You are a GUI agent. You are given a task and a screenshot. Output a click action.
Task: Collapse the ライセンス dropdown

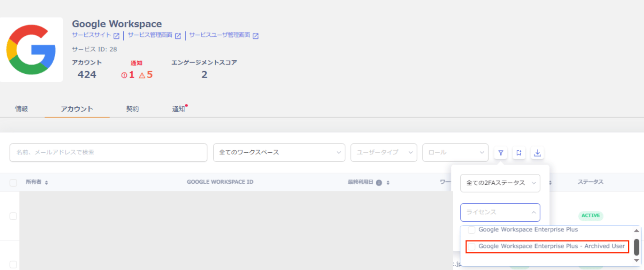pyautogui.click(x=500, y=212)
